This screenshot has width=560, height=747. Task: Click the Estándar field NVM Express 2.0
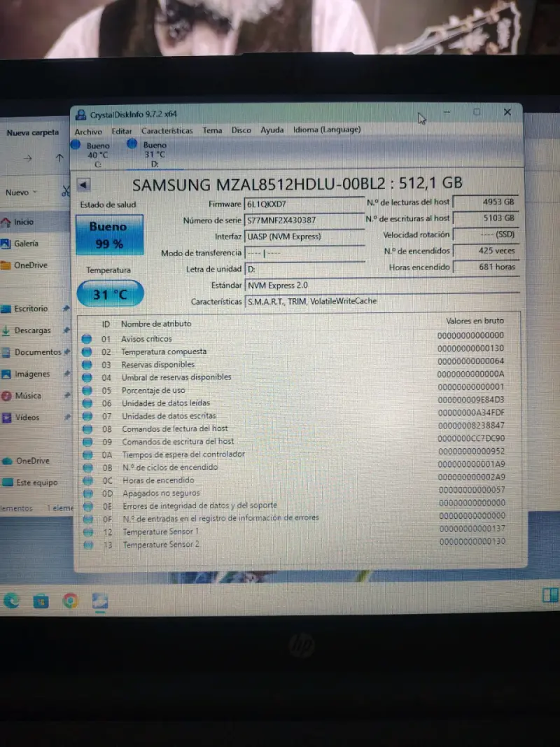point(381,286)
